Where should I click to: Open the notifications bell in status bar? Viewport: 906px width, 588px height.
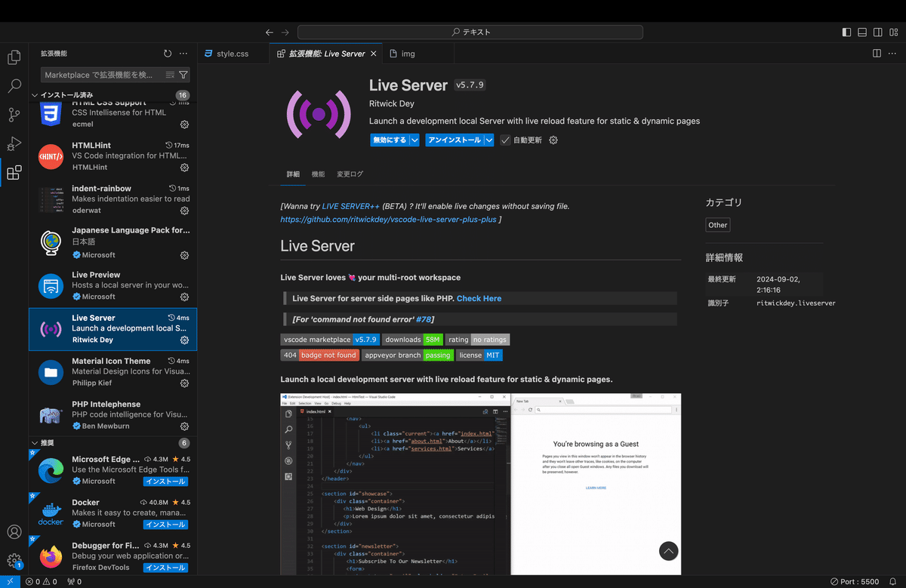(894, 582)
